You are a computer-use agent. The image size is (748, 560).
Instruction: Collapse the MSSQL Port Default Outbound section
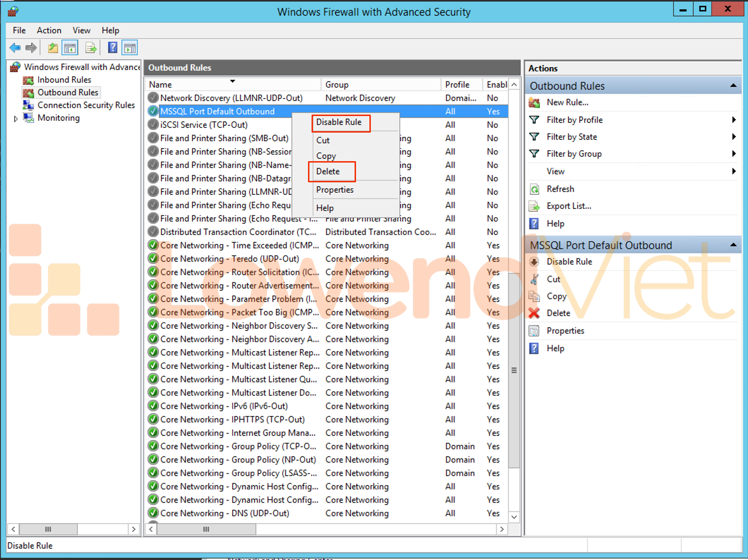733,245
